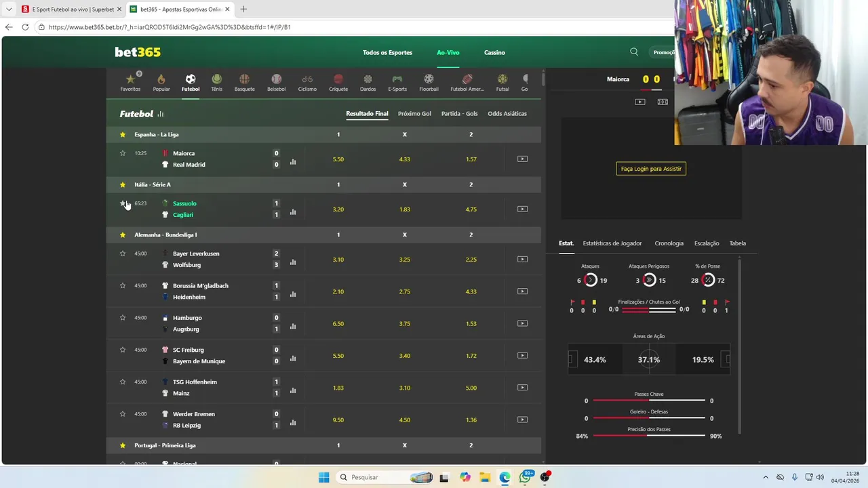Image resolution: width=868 pixels, height=488 pixels.
Task: Collapse the Portugal - Primeira Liga section
Action: 323,445
